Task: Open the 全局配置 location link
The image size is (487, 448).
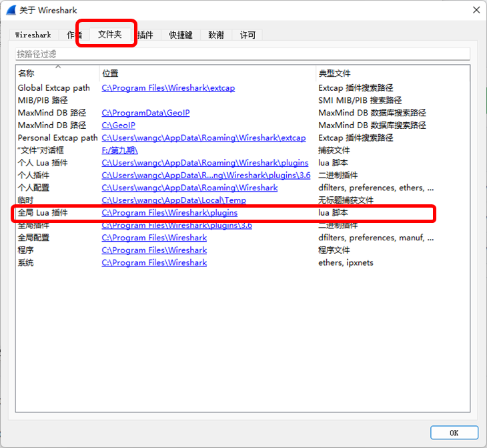Action: click(154, 238)
